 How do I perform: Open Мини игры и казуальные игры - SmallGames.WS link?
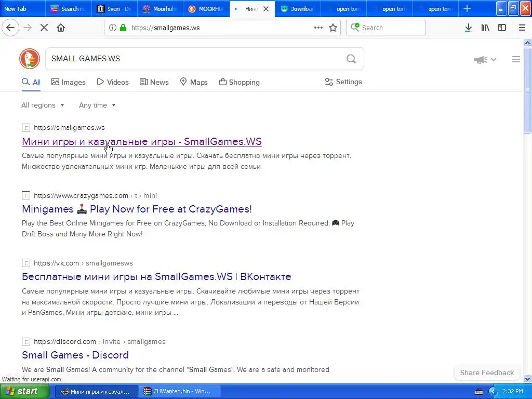point(142,141)
